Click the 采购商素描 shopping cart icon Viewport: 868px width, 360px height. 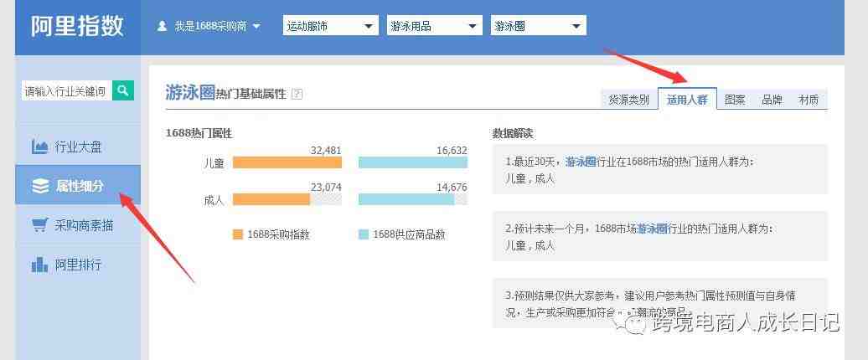click(40, 225)
